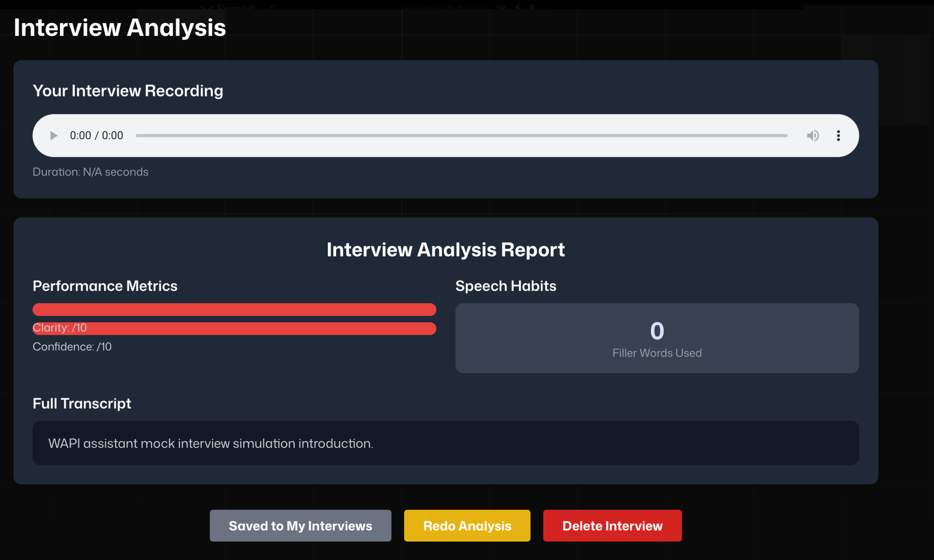
Task: Mute the audio player volume
Action: (813, 135)
